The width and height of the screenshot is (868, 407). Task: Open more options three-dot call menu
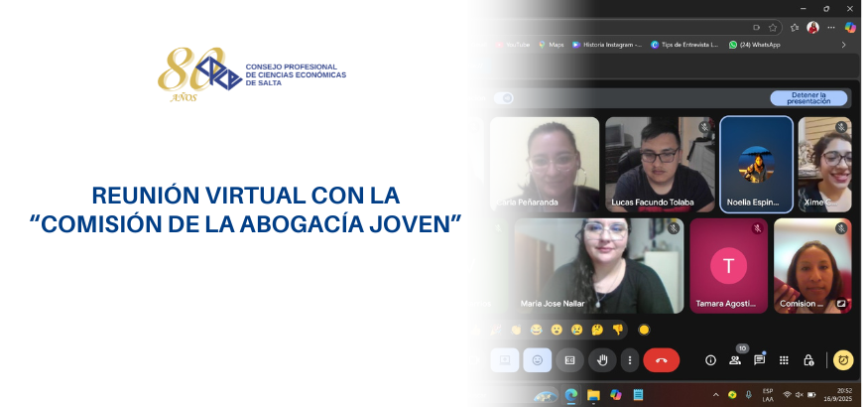(628, 360)
